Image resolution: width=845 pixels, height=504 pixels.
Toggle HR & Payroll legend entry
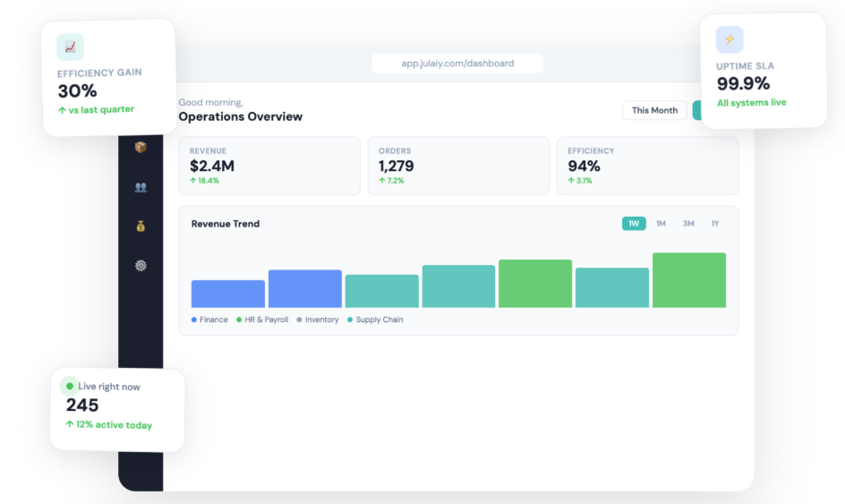click(x=262, y=320)
